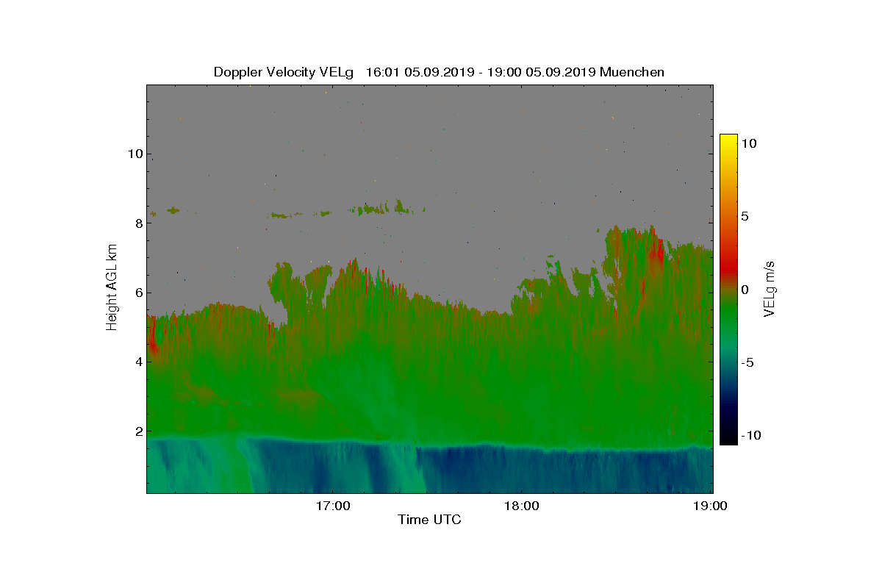Viewport: 882px width, 588px height.
Task: Click the '18:00' time tick label
Action: 521,506
